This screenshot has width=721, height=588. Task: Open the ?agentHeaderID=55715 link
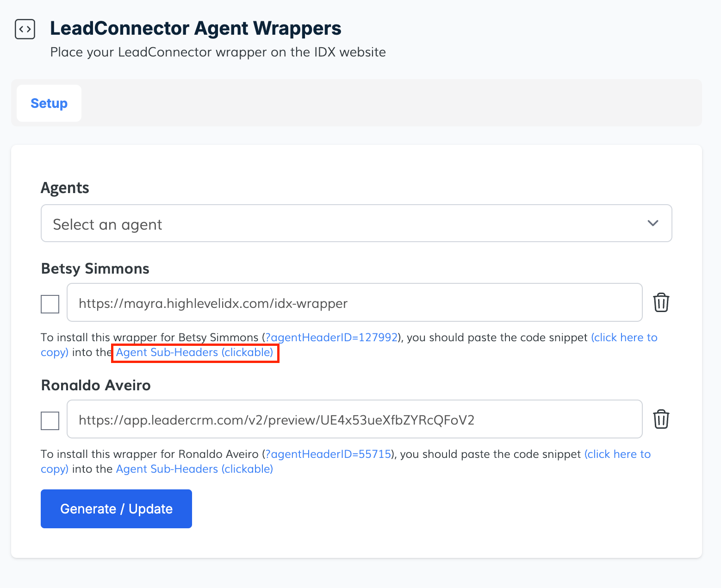coord(328,454)
